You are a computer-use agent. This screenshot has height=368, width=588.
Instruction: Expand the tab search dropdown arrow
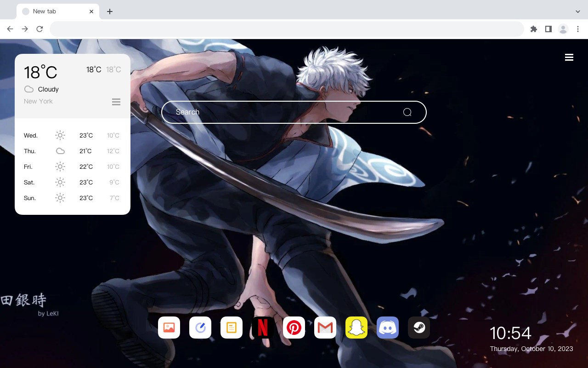tap(578, 11)
